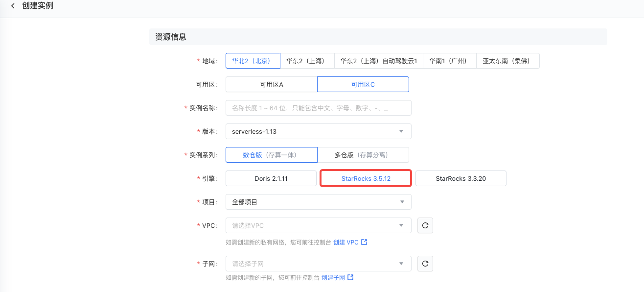This screenshot has width=644, height=292.
Task: Choose availability zone 可用区C
Action: click(363, 84)
